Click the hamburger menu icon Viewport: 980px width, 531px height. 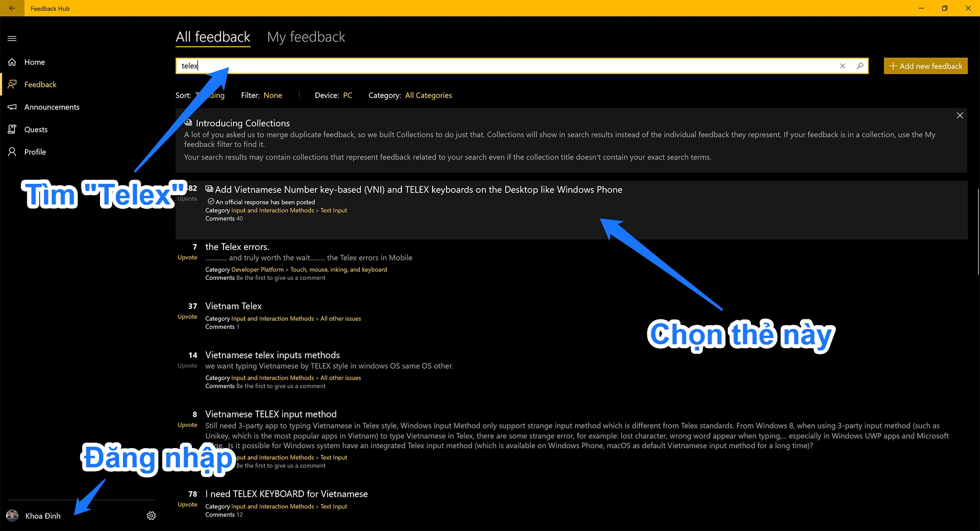[x=12, y=37]
